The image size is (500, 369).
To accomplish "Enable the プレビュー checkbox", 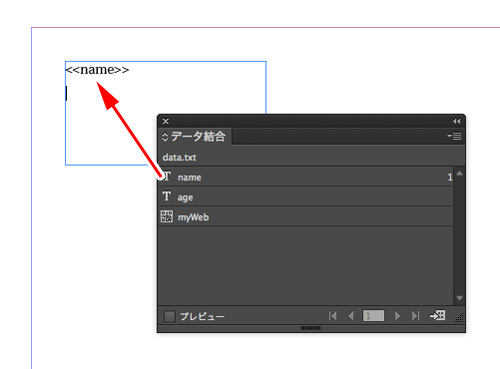I will 170,316.
